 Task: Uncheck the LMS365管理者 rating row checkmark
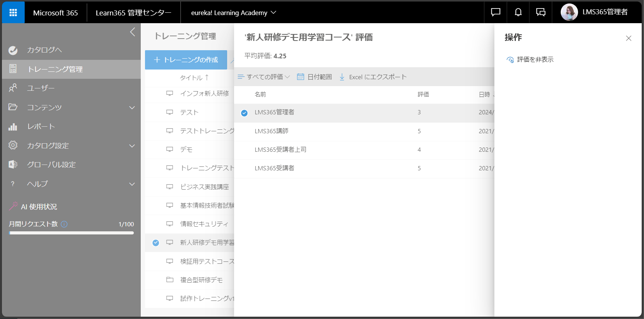(244, 113)
